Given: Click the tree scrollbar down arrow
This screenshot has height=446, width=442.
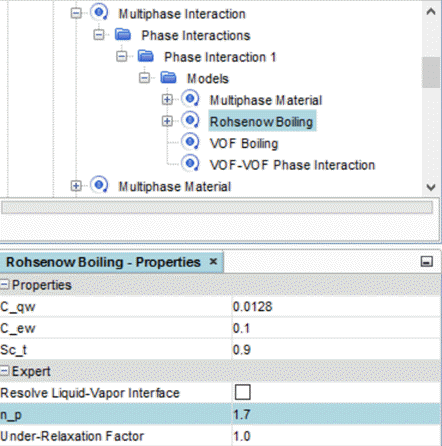Looking at the screenshot, I should point(431,187).
